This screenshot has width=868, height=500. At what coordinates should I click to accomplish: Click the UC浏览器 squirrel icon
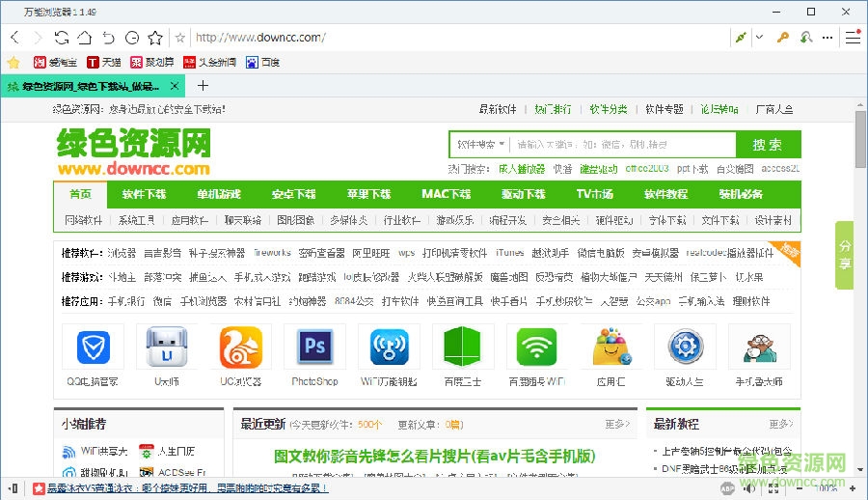pos(241,347)
